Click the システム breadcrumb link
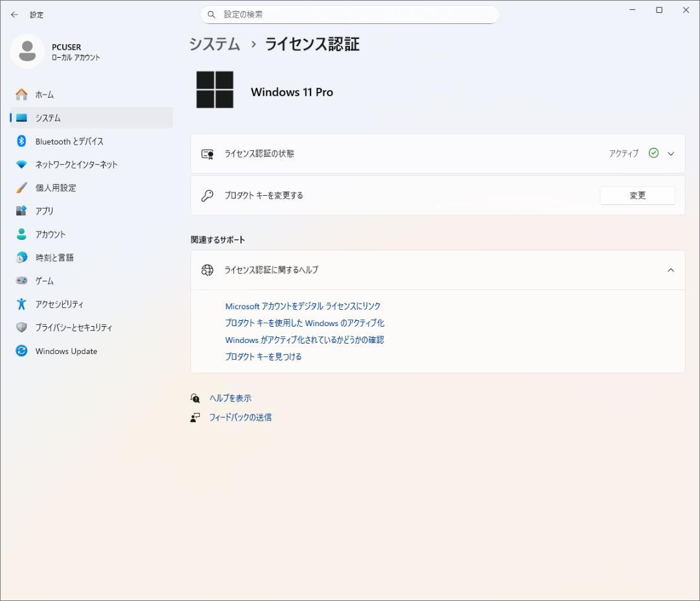The image size is (700, 601). tap(214, 44)
